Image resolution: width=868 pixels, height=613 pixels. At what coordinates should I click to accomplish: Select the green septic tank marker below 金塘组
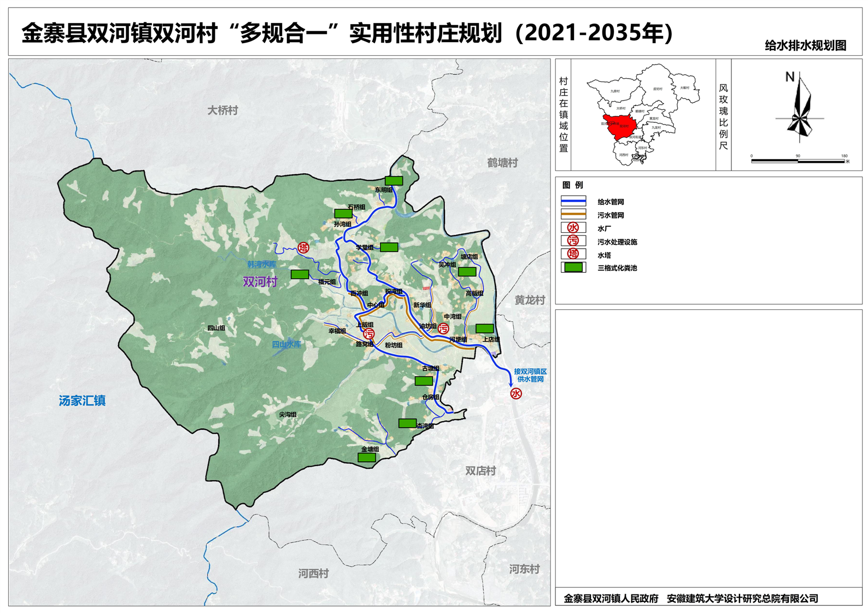click(367, 458)
